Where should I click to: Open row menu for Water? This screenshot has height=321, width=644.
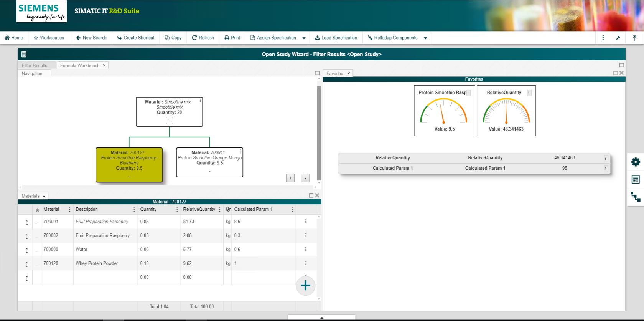(x=306, y=249)
